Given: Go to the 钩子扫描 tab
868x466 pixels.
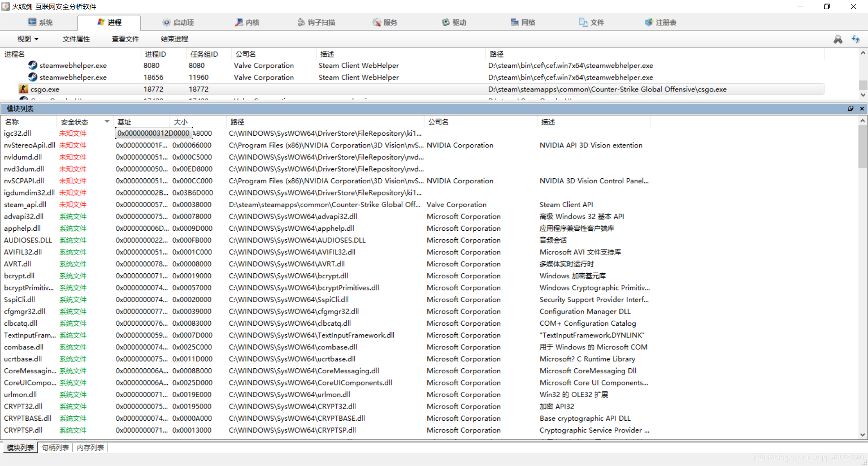Looking at the screenshot, I should (x=316, y=22).
